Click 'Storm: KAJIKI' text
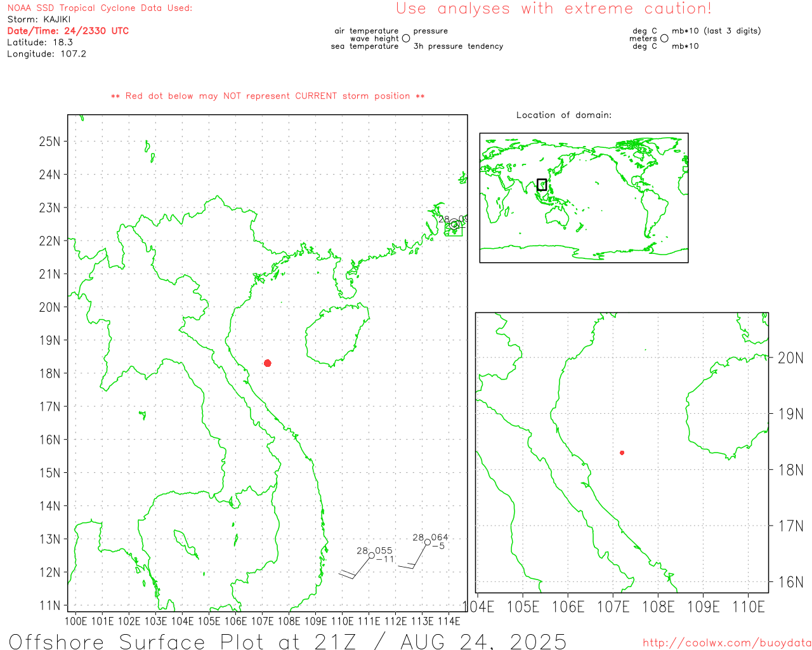Image resolution: width=812 pixels, height=650 pixels. [x=39, y=20]
